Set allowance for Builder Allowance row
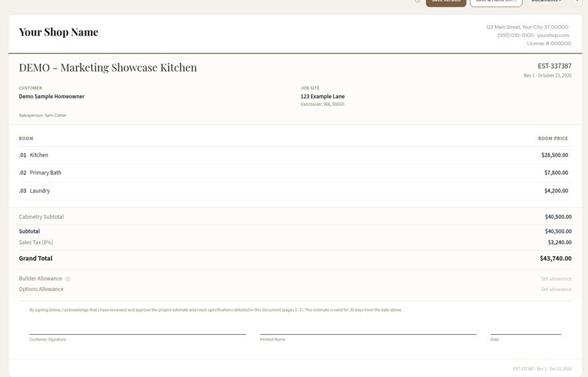588x377 pixels. click(556, 278)
